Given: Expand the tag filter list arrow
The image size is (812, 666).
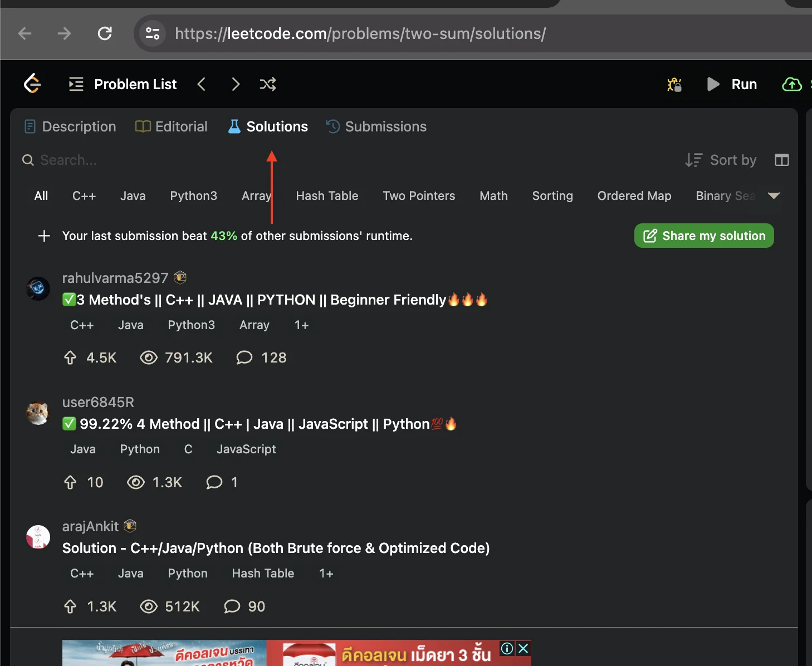Looking at the screenshot, I should [x=774, y=195].
